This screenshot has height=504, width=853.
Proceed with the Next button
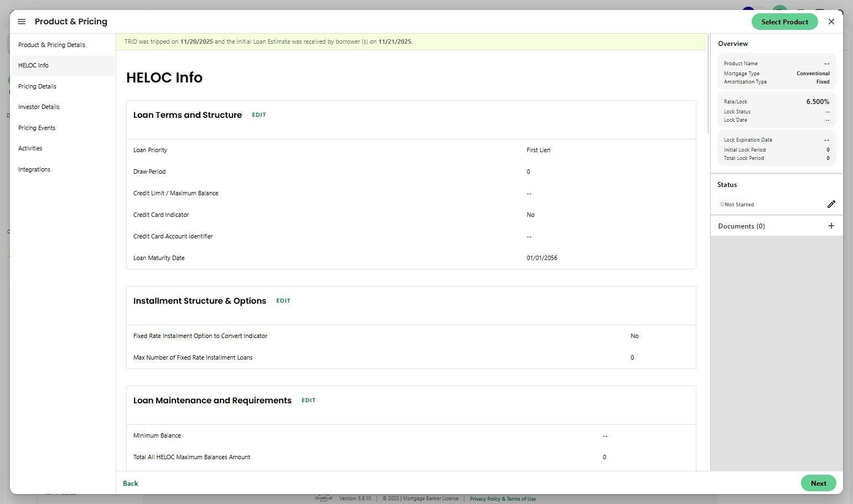818,483
